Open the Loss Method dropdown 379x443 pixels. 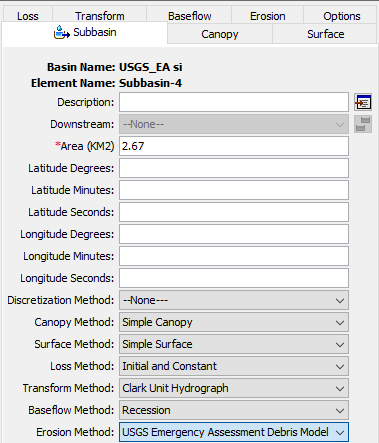point(234,366)
